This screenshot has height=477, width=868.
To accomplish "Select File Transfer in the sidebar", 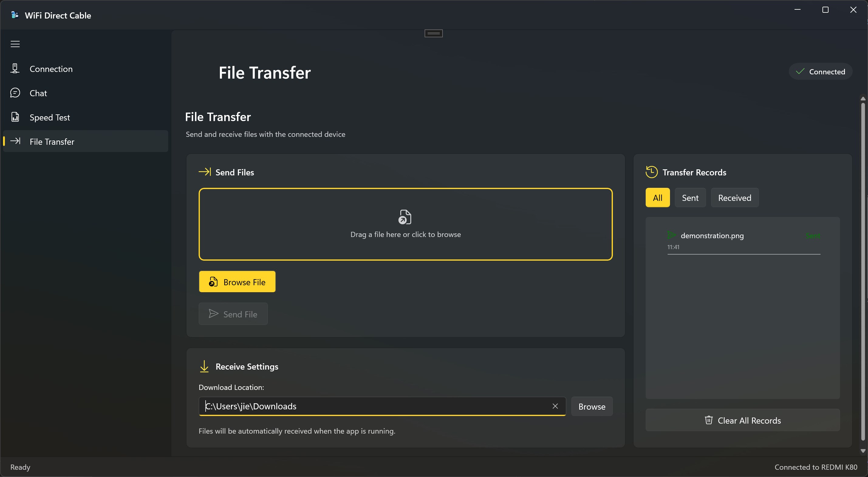I will tap(86, 141).
